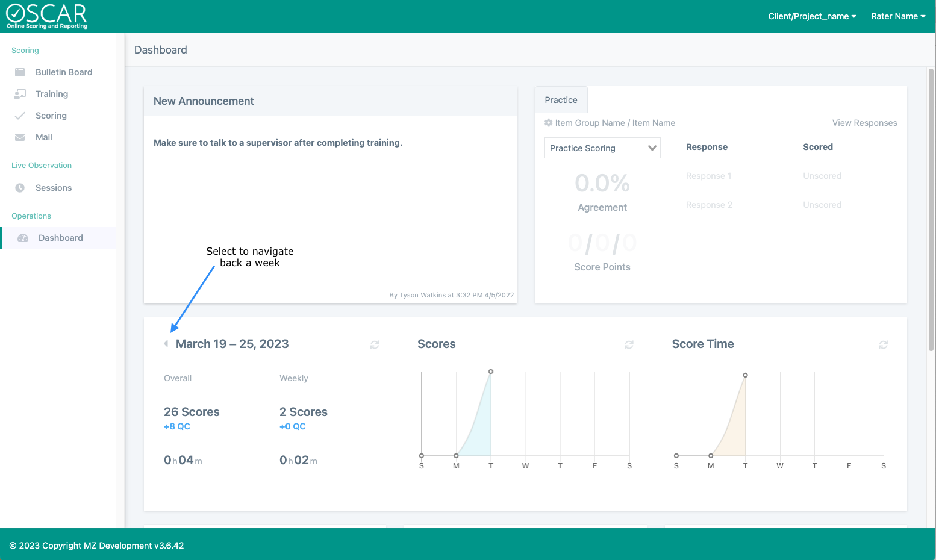This screenshot has height=560, width=936.
Task: Open the Rater Name dropdown
Action: point(897,16)
